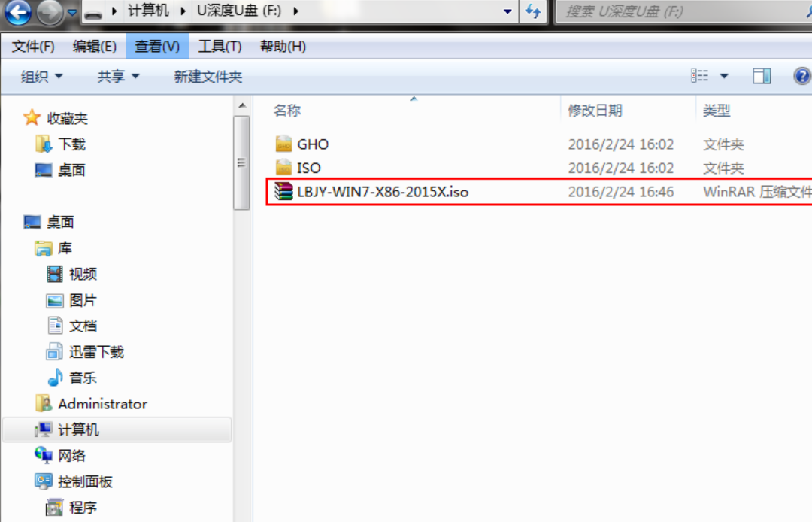Click the 迅雷下载 library item
This screenshot has height=522, width=812.
click(x=96, y=352)
